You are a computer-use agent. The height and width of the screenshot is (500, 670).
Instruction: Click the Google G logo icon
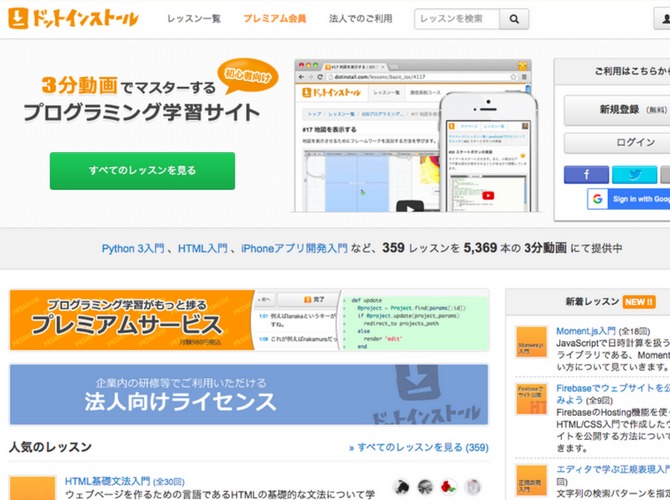(597, 199)
